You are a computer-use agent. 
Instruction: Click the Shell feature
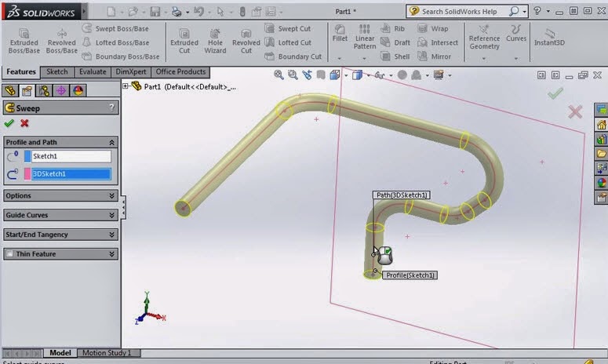point(395,56)
